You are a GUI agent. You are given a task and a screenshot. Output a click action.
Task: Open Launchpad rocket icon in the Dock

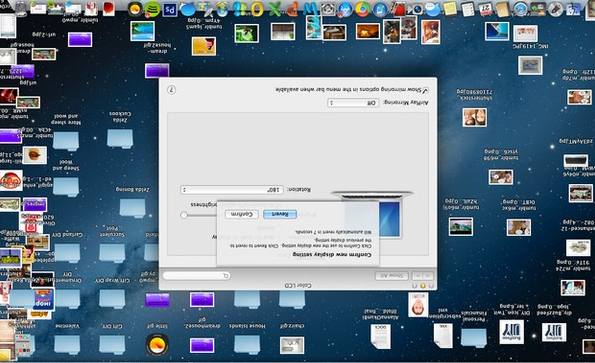(556, 9)
